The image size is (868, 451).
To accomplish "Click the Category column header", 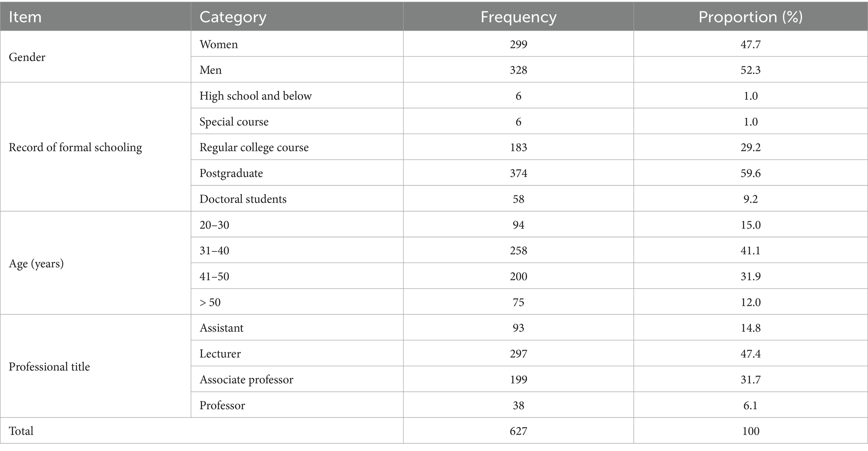I will (x=233, y=17).
